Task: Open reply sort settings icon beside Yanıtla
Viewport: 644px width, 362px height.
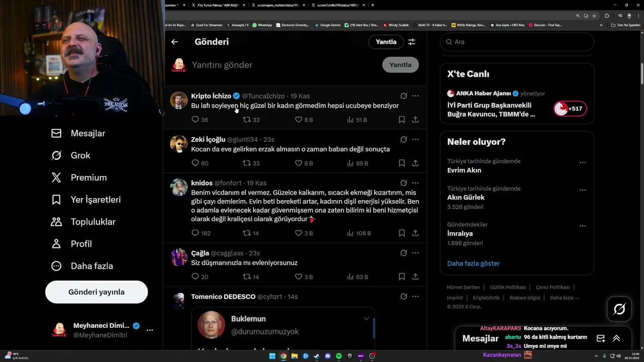Action: coord(412,42)
